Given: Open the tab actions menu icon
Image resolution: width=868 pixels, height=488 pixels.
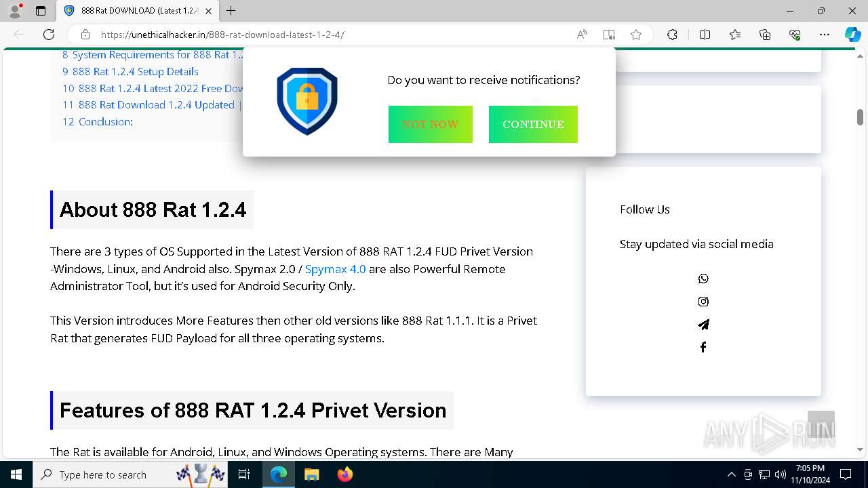Looking at the screenshot, I should click(41, 11).
